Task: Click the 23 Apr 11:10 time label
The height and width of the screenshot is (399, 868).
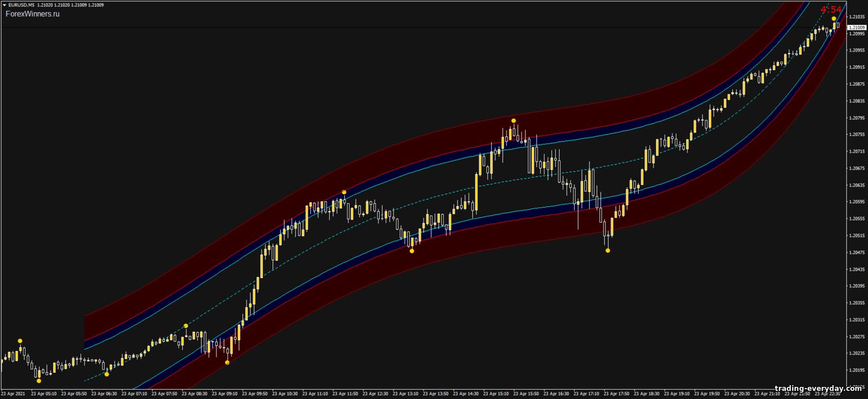Action: point(315,394)
